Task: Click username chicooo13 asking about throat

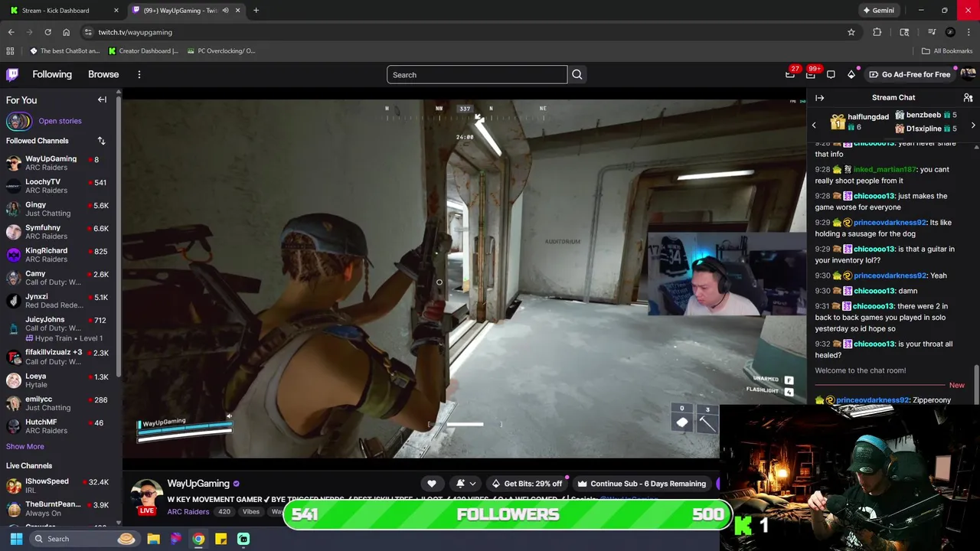Action: pos(874,344)
